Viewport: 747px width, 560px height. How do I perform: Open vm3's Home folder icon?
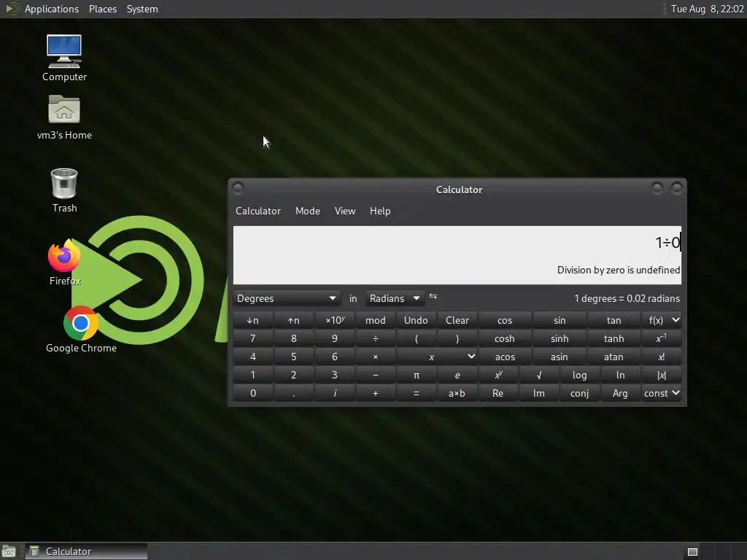64,117
